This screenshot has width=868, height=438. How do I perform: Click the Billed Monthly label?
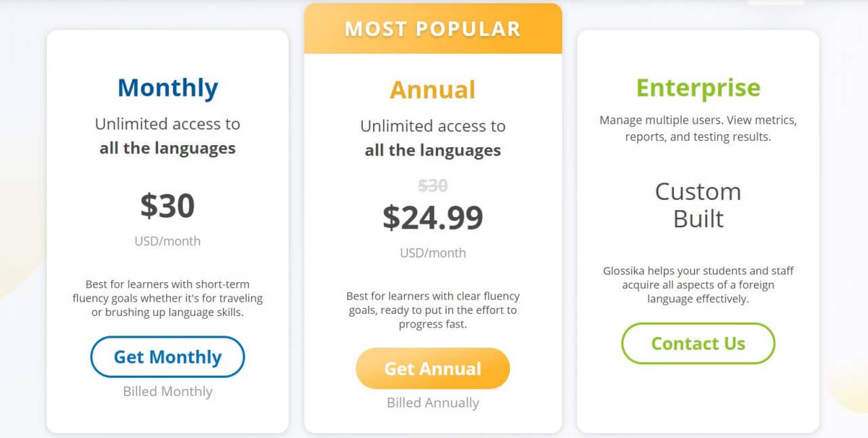167,391
